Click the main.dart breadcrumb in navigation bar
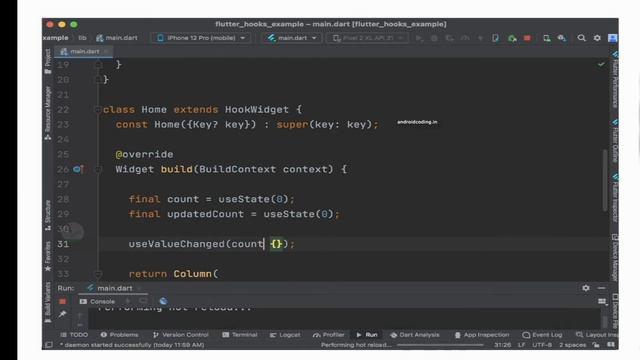 [x=117, y=38]
